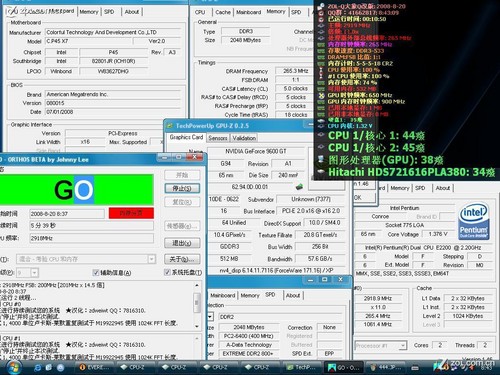Image resolution: width=500 pixels, height=375 pixels.
Task: Click the green GO status banner
Action: [76, 190]
